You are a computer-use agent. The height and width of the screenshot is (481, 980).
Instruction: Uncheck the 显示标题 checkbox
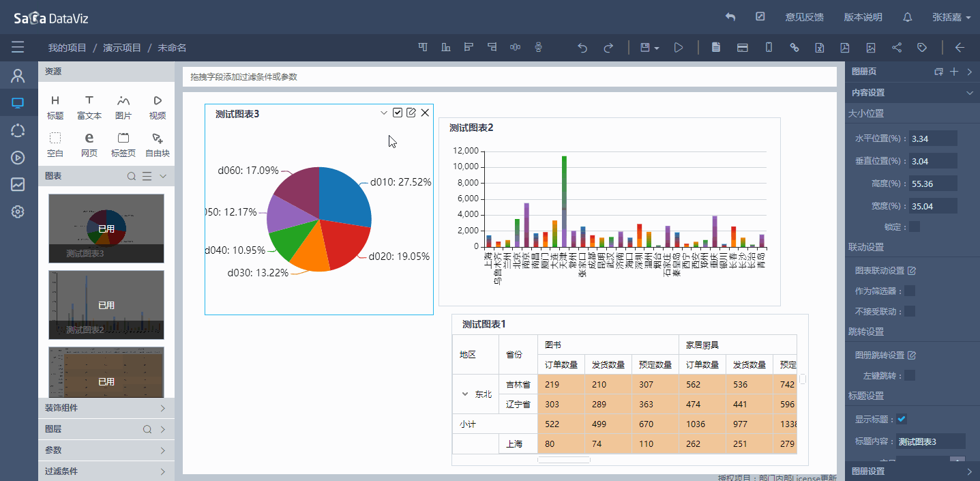pyautogui.click(x=902, y=419)
